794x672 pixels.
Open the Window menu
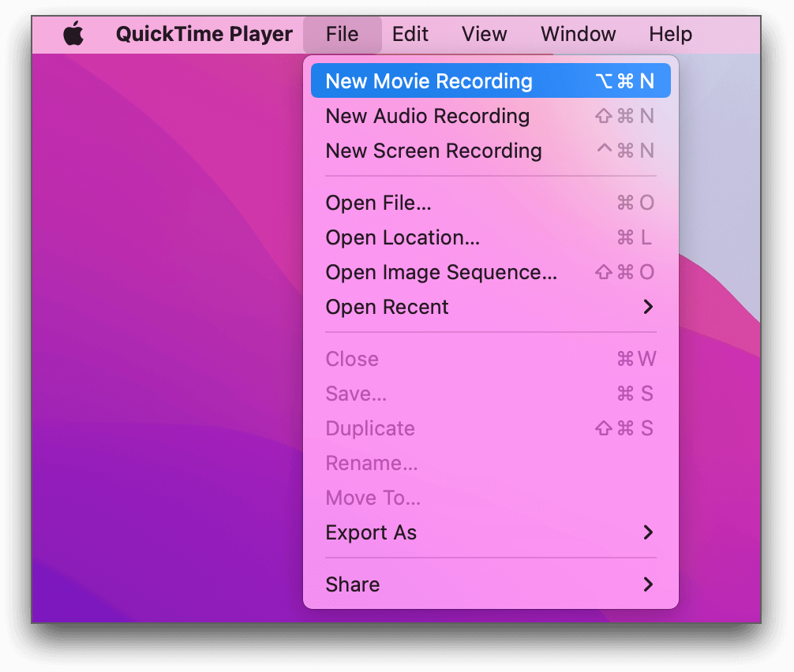coord(578,34)
